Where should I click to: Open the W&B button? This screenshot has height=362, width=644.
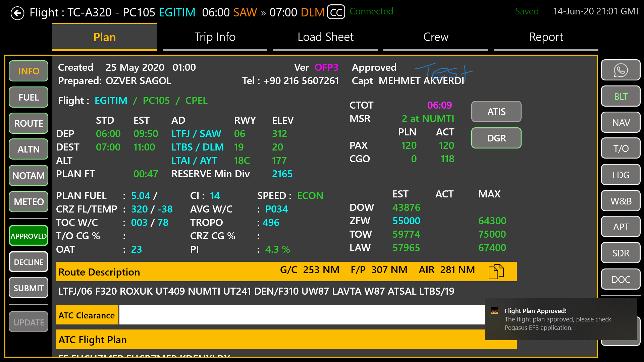pyautogui.click(x=621, y=201)
